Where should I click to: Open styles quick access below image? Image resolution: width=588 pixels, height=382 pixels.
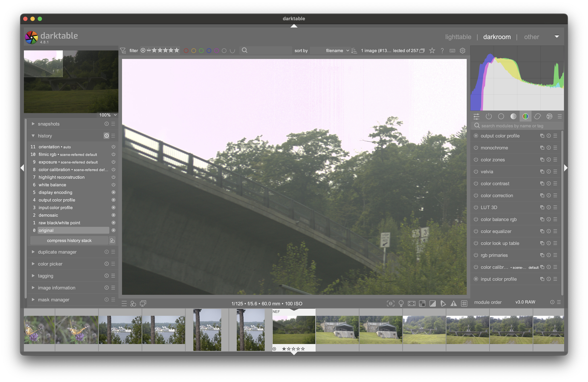[133, 304]
